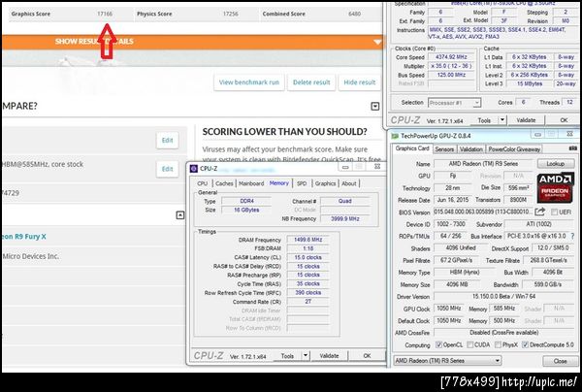
Task: Select the Graphics Card tab in GPU-Z
Action: click(x=412, y=148)
